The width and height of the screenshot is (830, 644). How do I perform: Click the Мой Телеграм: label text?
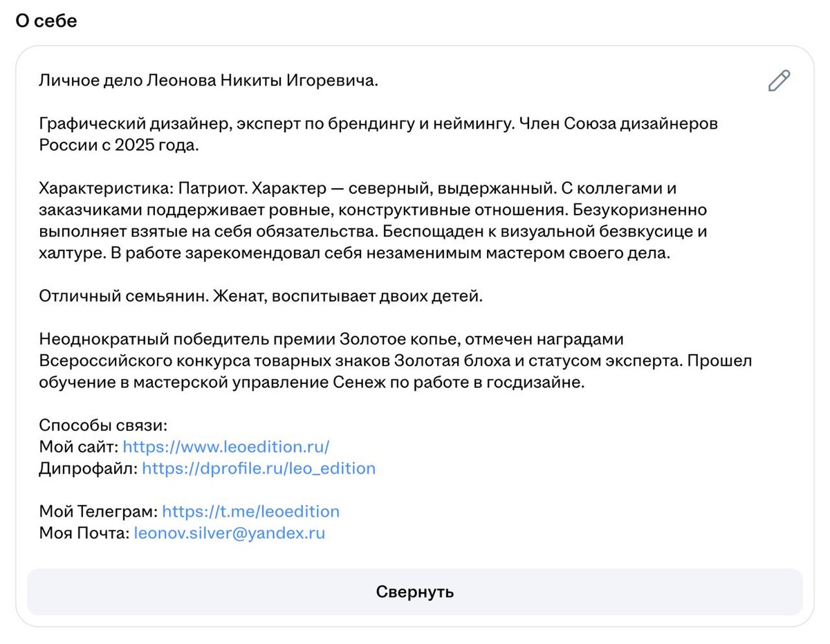[98, 512]
